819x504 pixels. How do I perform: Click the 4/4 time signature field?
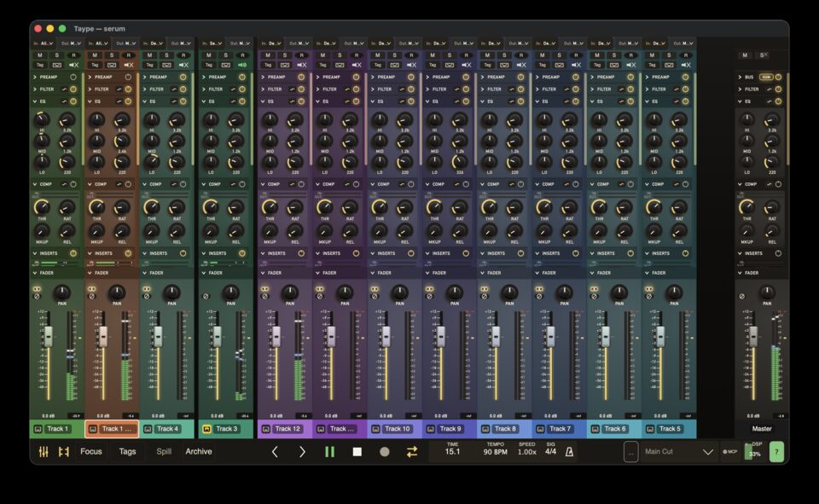(550, 452)
